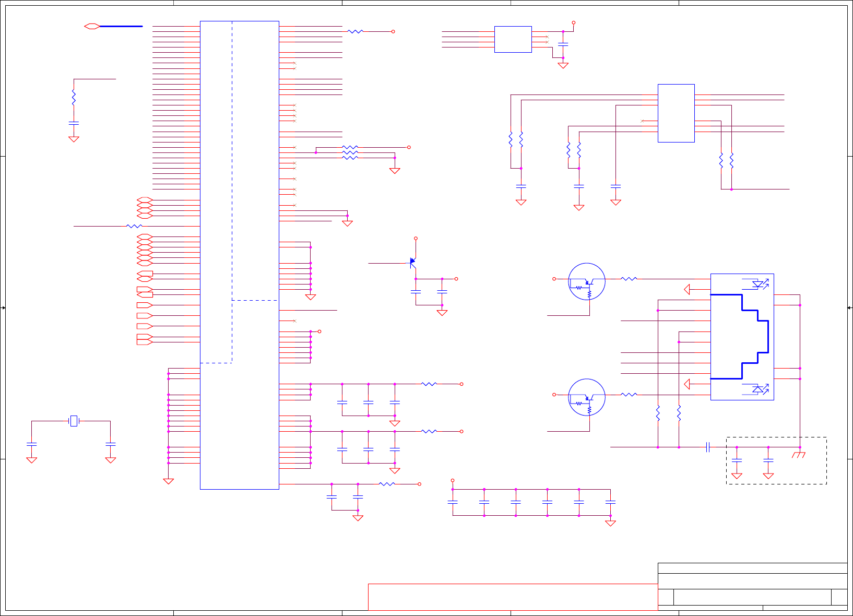Select the large main IC rectangle
This screenshot has height=616, width=853.
[x=240, y=255]
